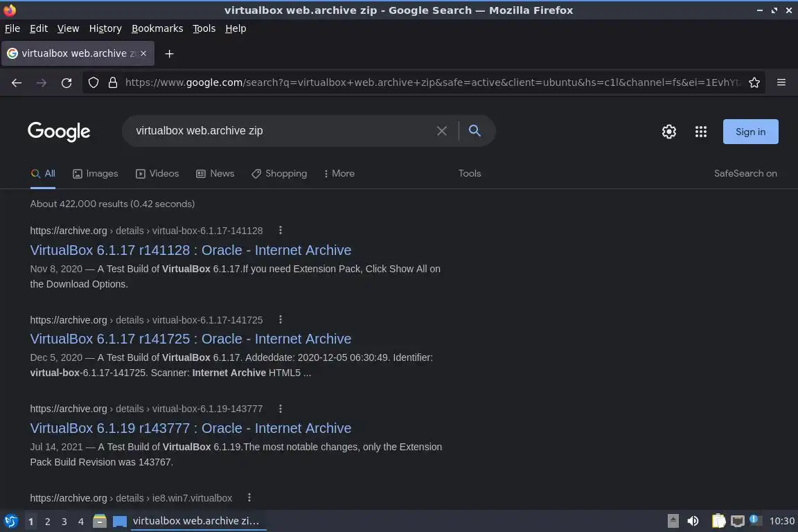This screenshot has width=798, height=532.
Task: Click the show desktop taskbar icon
Action: point(120,522)
